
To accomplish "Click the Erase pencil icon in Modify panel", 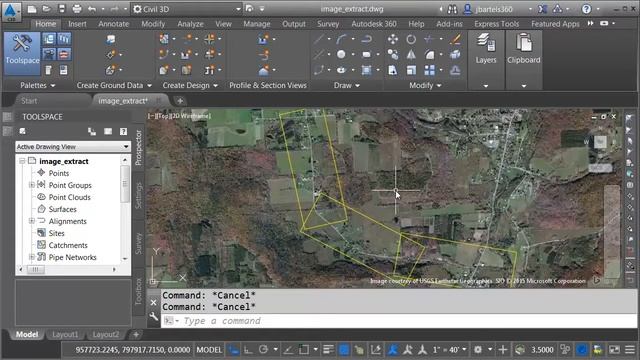I will [455, 39].
